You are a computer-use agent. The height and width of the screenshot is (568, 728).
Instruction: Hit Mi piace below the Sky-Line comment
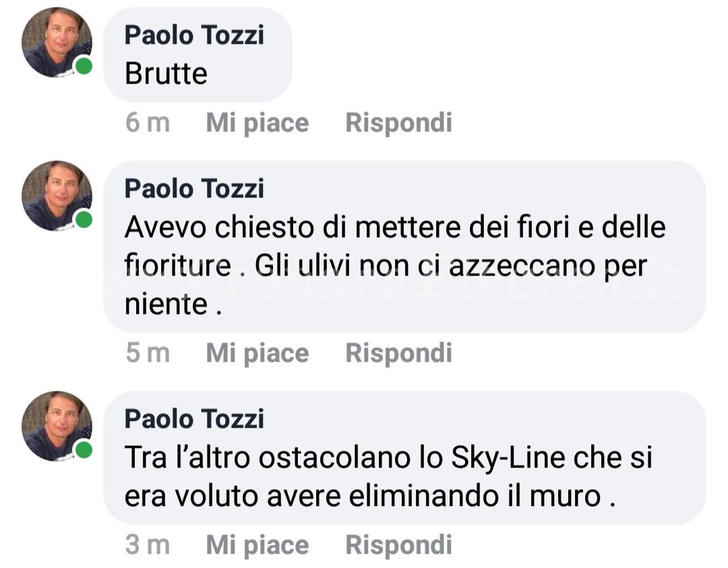(x=257, y=545)
